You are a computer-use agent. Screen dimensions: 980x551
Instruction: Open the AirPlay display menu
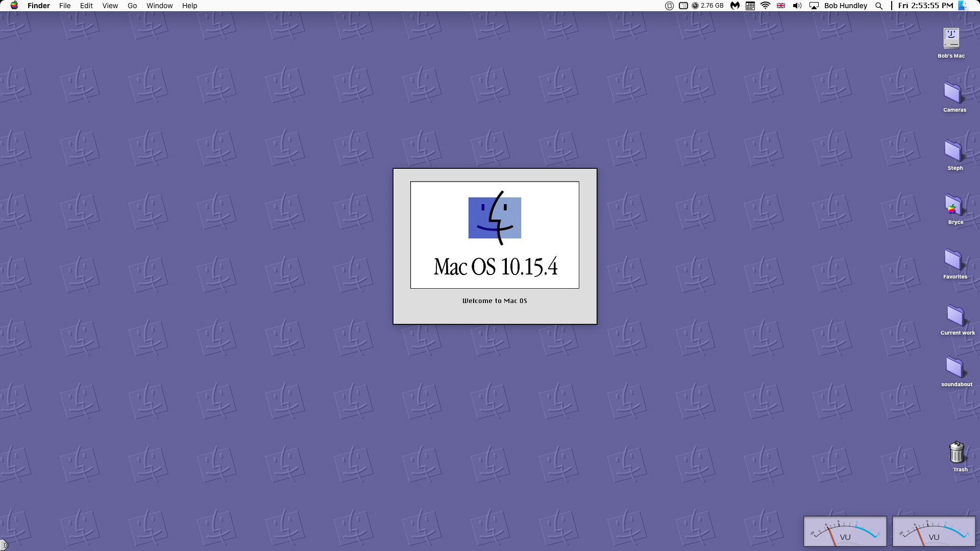pos(814,6)
